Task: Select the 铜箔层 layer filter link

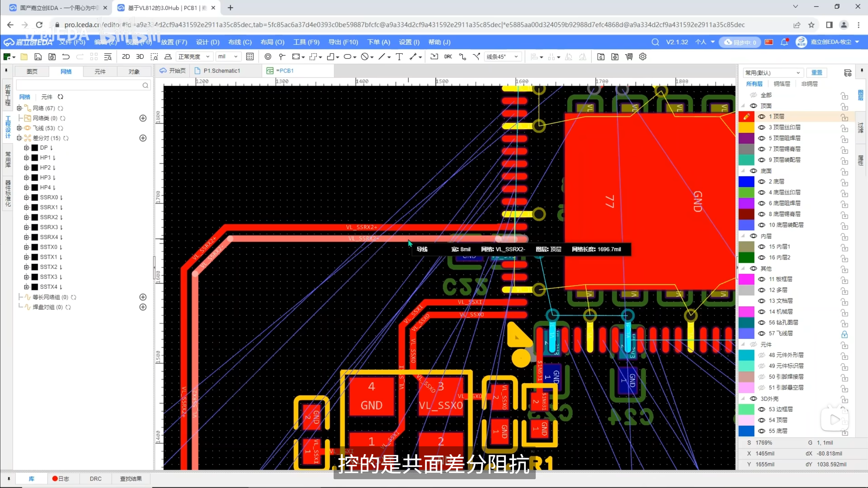Action: 782,84
